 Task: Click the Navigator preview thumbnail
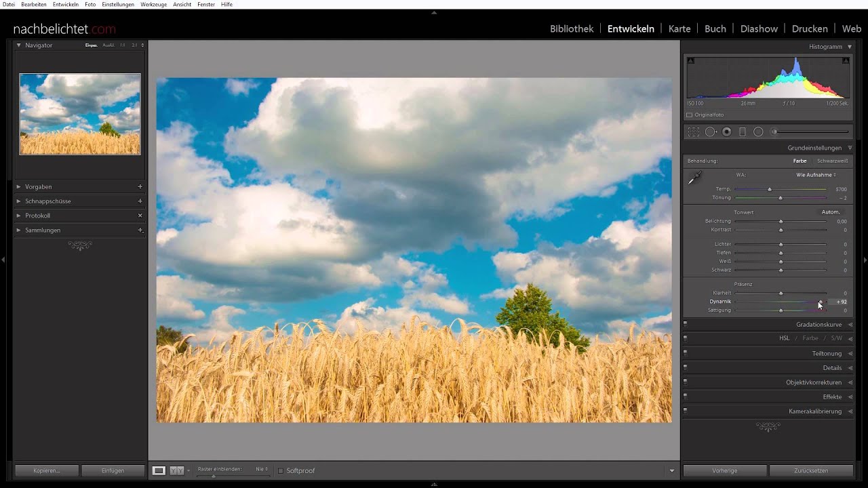point(80,114)
